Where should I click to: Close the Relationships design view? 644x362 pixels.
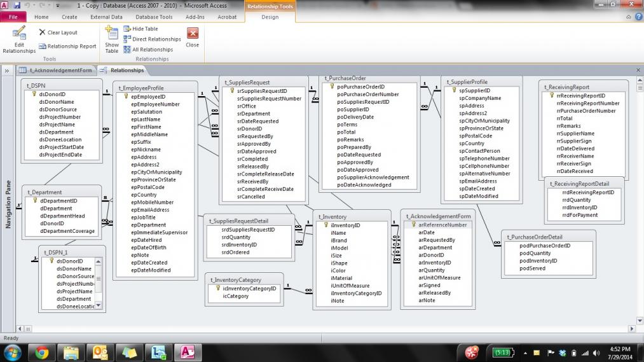(192, 38)
